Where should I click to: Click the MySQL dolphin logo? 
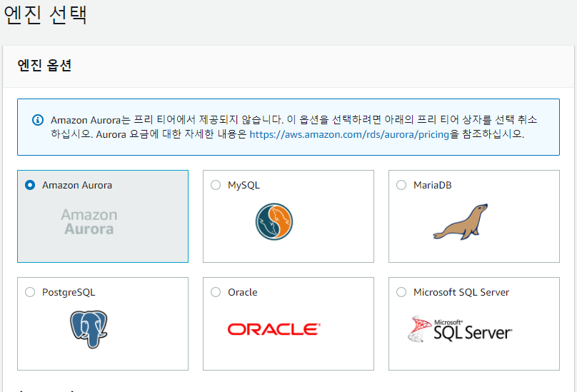point(274,221)
